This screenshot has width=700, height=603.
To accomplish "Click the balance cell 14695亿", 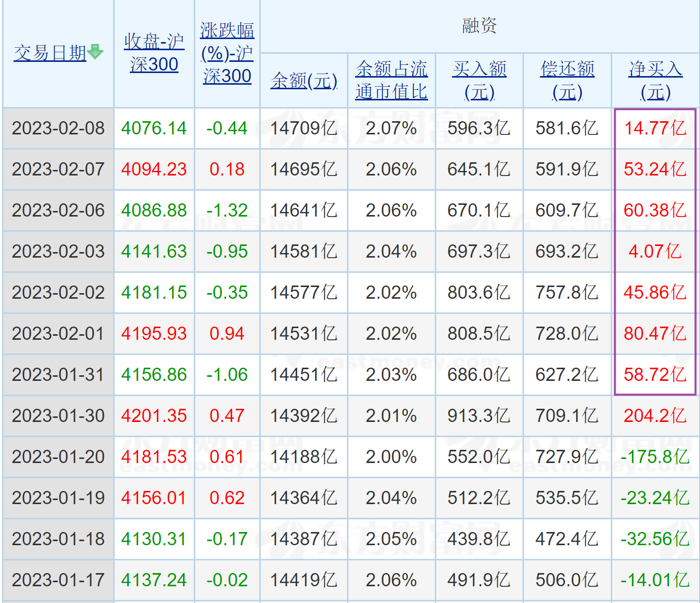I will pos(304,169).
